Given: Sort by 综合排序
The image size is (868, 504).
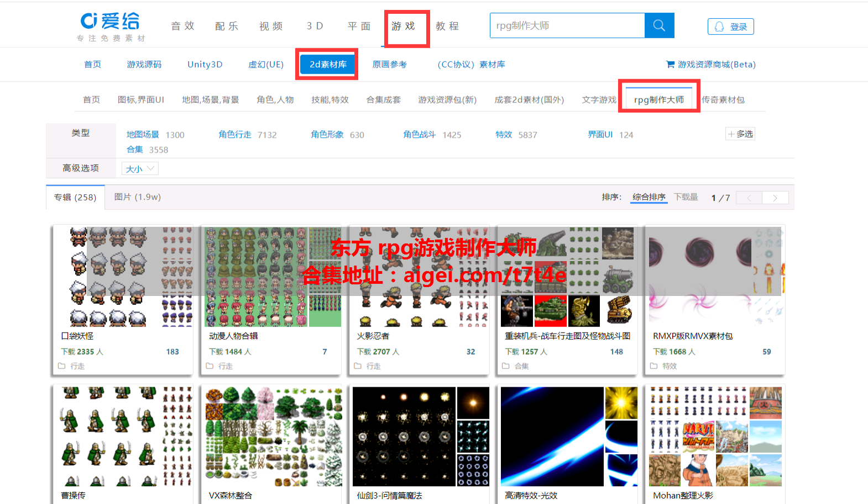Looking at the screenshot, I should click(649, 197).
